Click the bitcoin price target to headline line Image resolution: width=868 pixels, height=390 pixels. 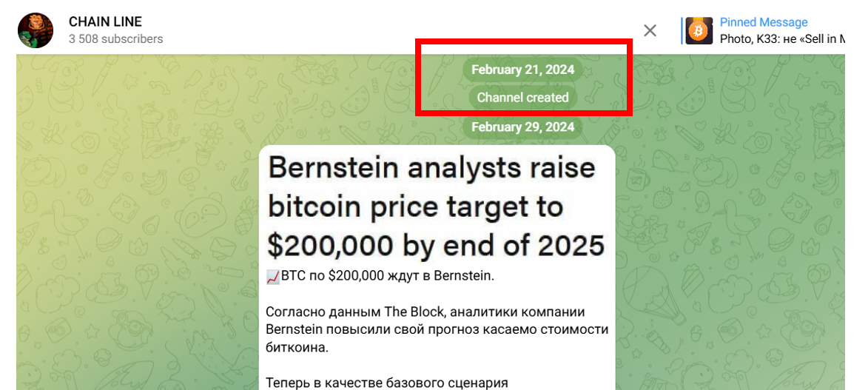click(414, 207)
